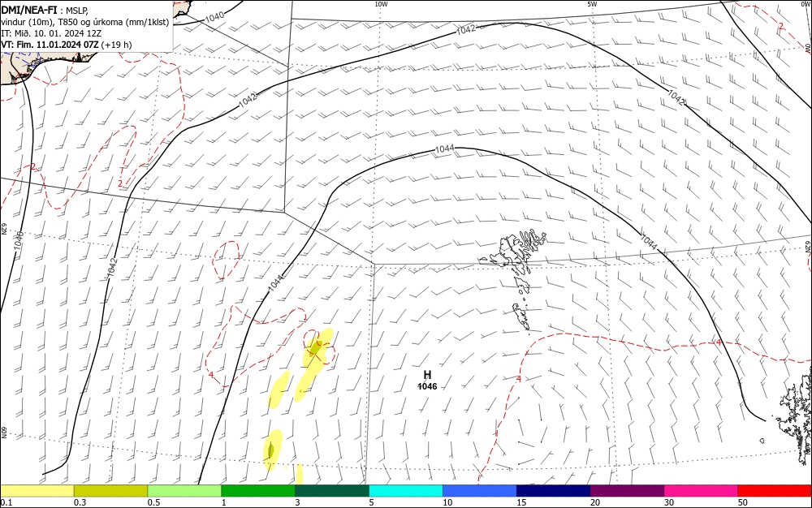Pick the cyan 5 mm legend swatch
Screen dimensions: 812x508
point(406,491)
